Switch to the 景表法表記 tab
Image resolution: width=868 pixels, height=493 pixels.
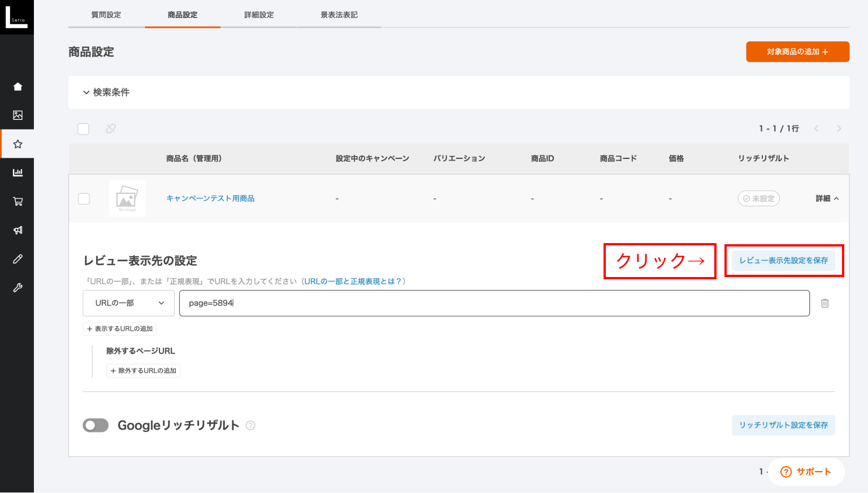pyautogui.click(x=339, y=15)
